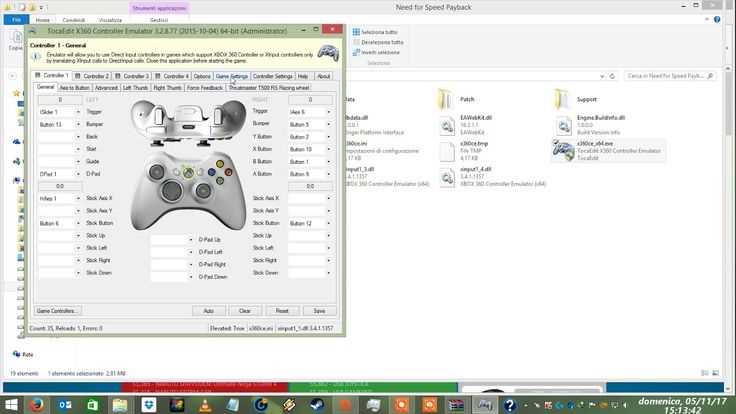The image size is (736, 414).
Task: Click the Explorer window vertical scrollbar
Action: (728, 225)
